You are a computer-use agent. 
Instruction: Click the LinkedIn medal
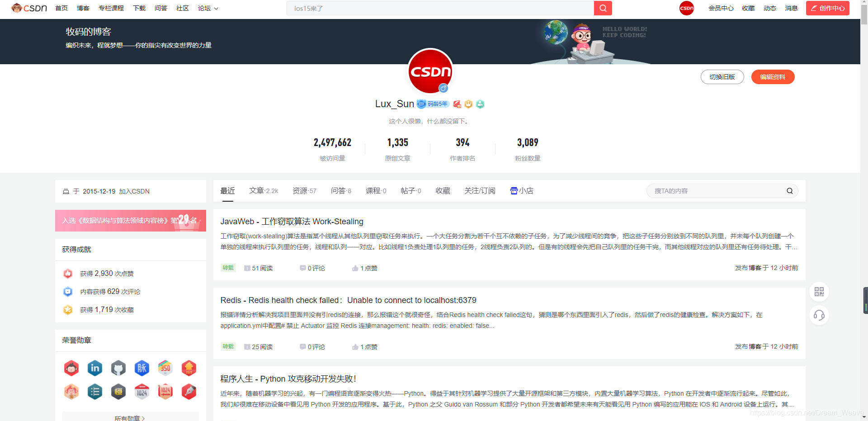(x=95, y=368)
